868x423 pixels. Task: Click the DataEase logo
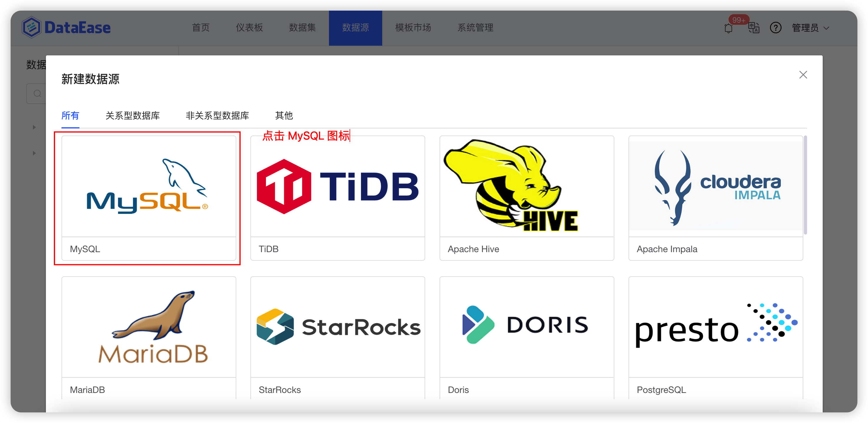[66, 27]
